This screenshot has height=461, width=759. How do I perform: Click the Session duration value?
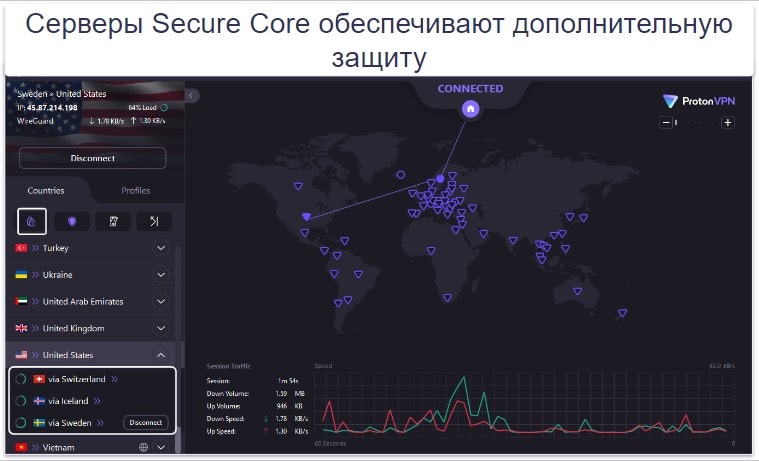288,381
